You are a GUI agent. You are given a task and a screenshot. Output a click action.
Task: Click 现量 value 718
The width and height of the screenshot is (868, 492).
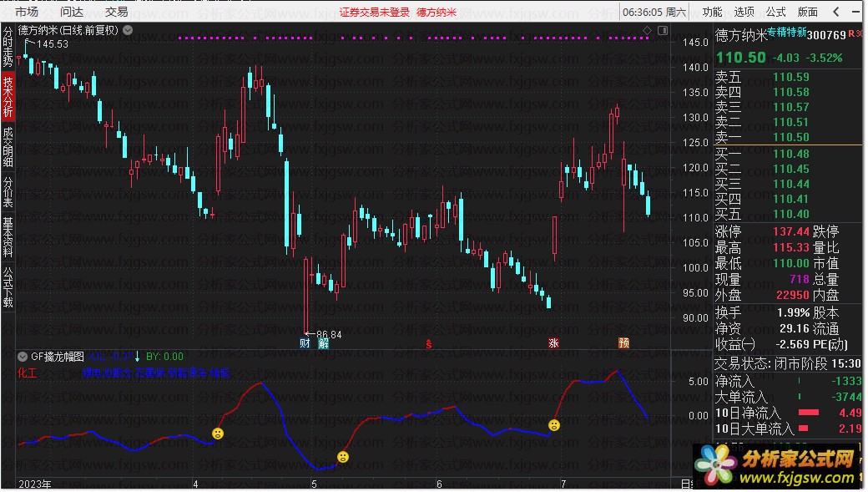tap(800, 279)
